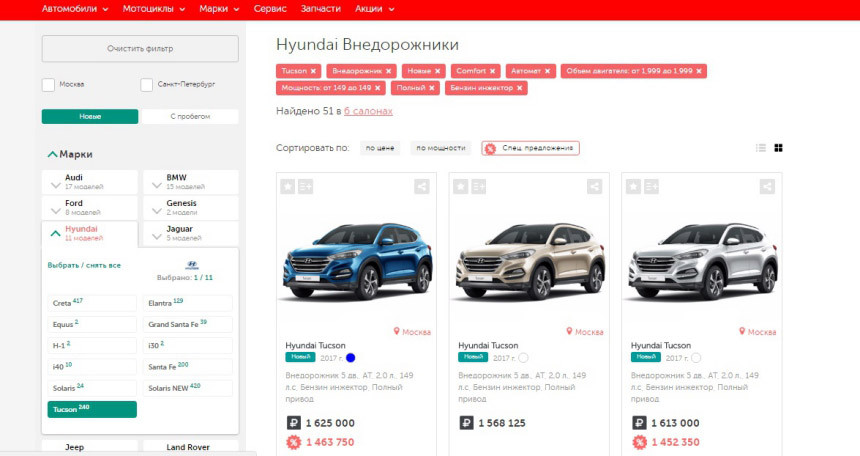Enable Спец. предложения sorting

530,148
